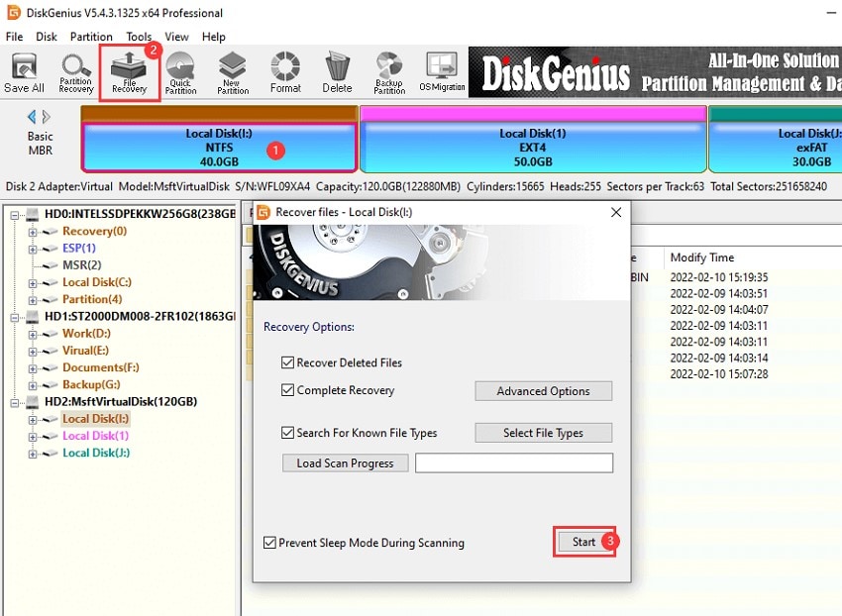Collapse the HD2 disk tree node

[15, 402]
